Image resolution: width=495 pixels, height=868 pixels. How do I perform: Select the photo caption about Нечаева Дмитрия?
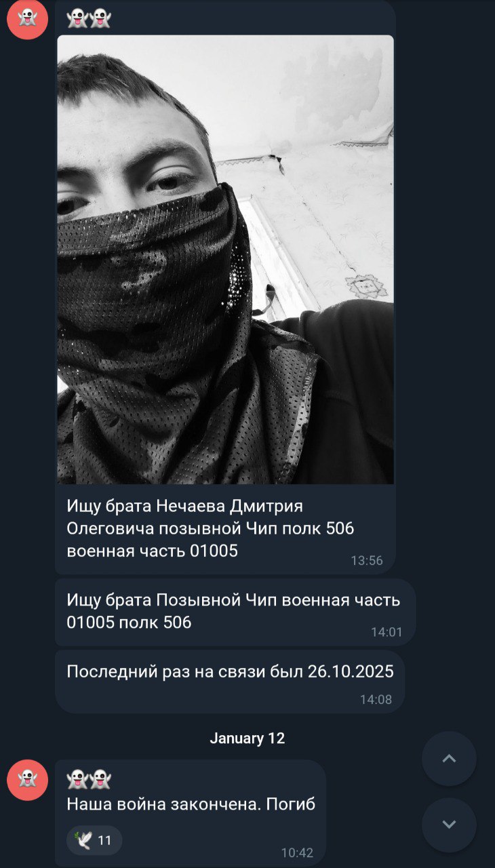coord(211,528)
